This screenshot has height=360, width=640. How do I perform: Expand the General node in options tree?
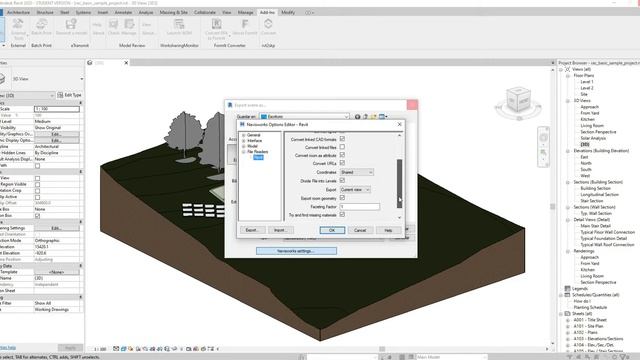[x=244, y=135]
